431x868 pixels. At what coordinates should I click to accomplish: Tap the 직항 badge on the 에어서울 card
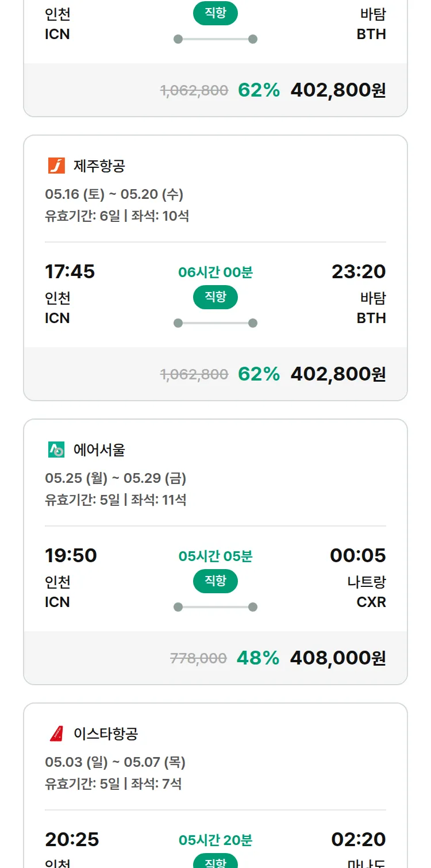pyautogui.click(x=215, y=581)
